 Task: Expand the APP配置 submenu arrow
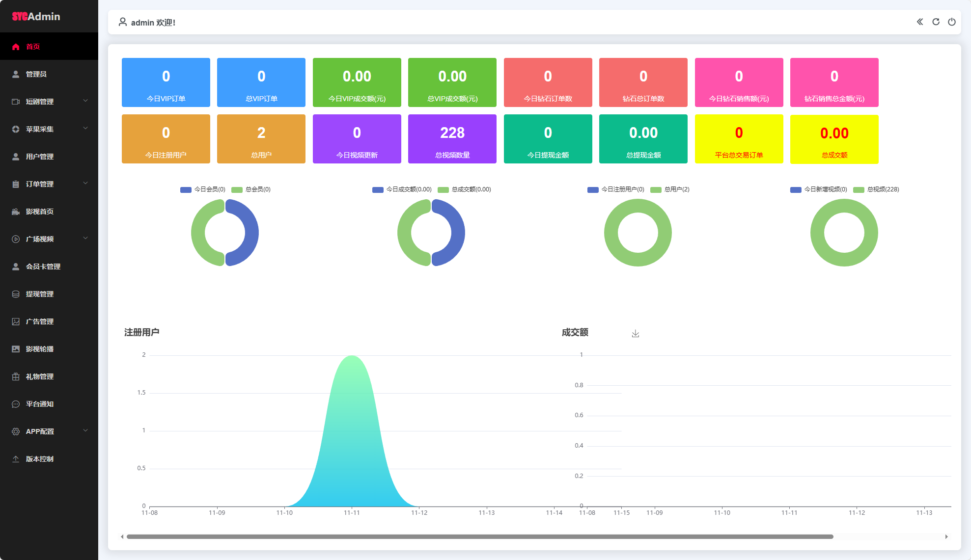tap(85, 431)
